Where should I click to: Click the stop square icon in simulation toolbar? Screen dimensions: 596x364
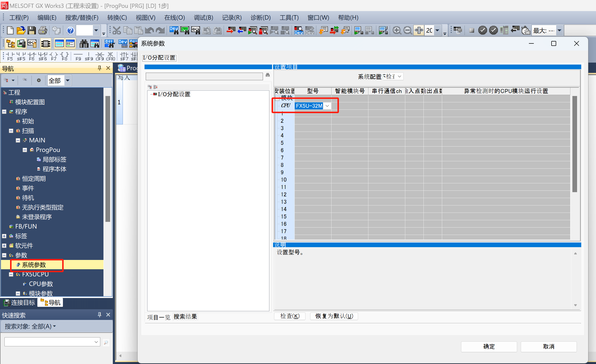click(471, 31)
